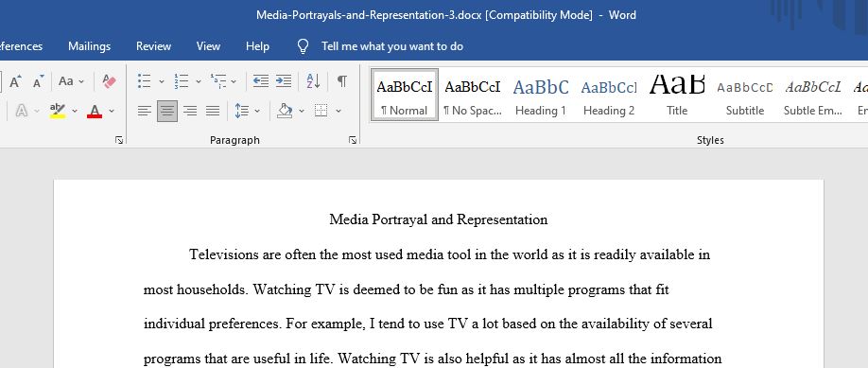Image resolution: width=868 pixels, height=368 pixels.
Task: Open the Change Case dropdown arrow
Action: pos(81,82)
